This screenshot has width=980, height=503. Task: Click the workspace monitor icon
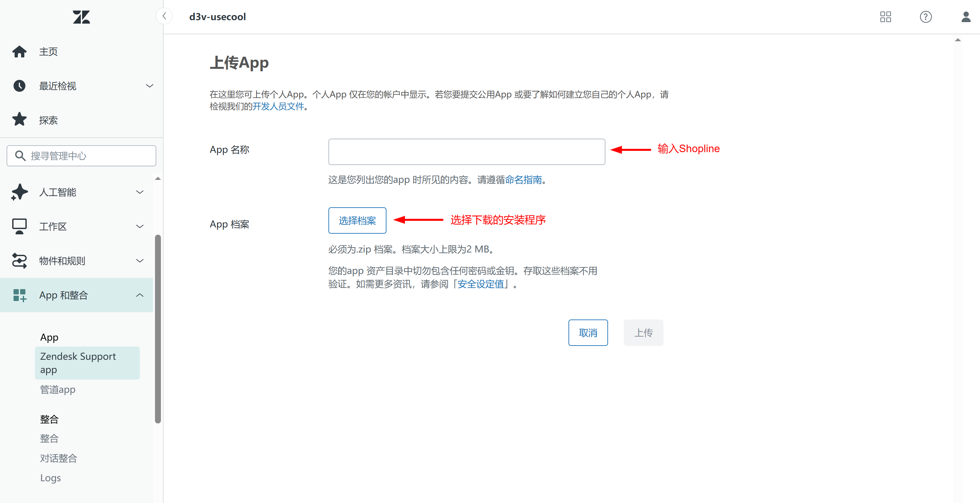pyautogui.click(x=19, y=226)
